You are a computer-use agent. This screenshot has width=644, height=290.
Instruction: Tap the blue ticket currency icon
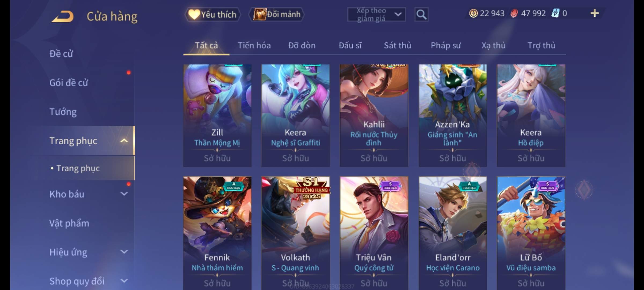click(x=555, y=13)
